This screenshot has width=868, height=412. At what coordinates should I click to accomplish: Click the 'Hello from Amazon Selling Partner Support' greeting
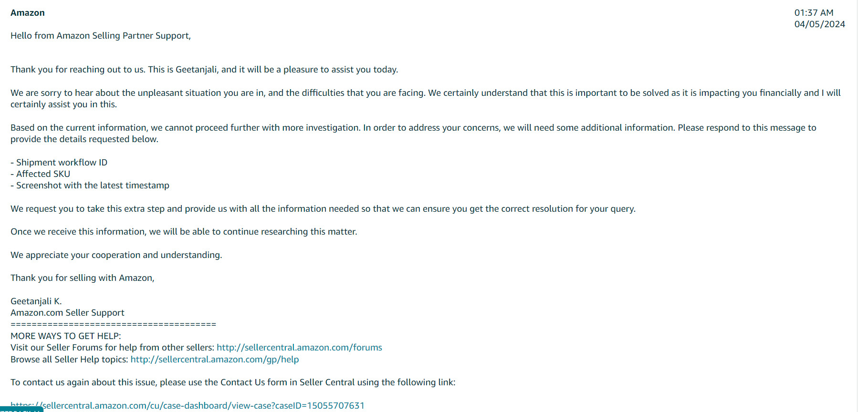pos(101,36)
